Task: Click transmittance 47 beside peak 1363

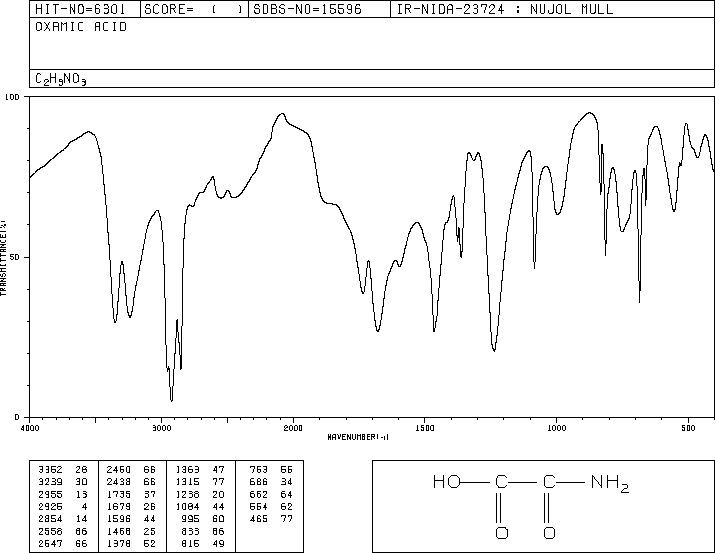Action: point(218,470)
